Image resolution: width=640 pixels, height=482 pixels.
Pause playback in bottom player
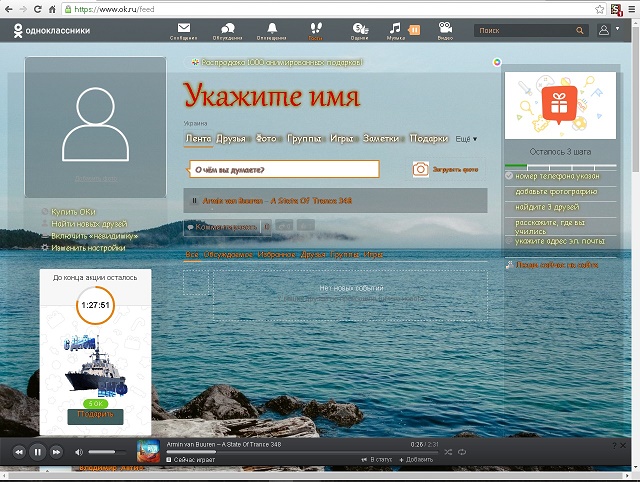pos(38,452)
